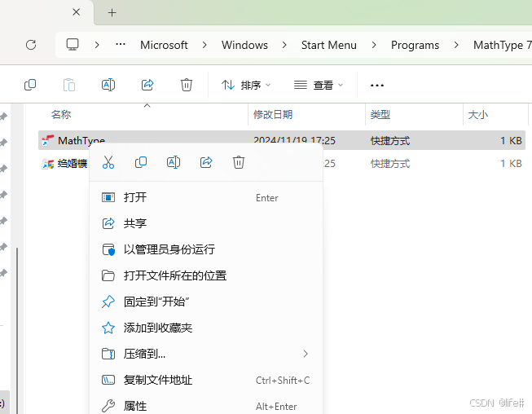Click the Share icon in context menu top row
This screenshot has height=414, width=532.
[x=206, y=162]
